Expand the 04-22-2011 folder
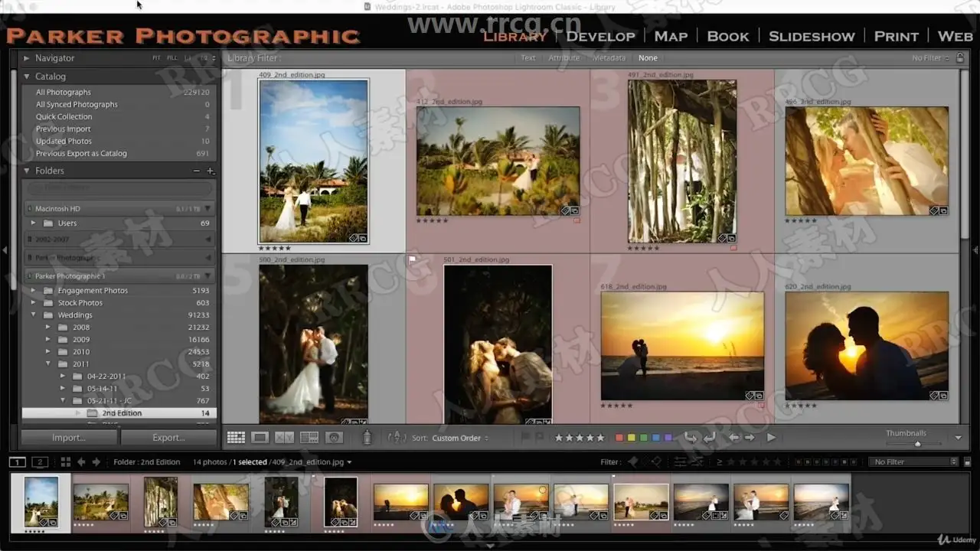 pos(63,377)
